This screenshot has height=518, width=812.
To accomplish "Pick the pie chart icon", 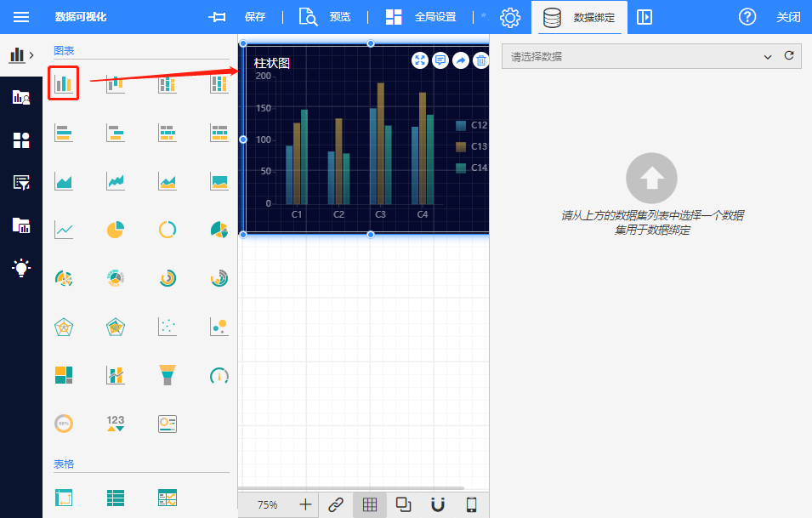I will [x=116, y=230].
